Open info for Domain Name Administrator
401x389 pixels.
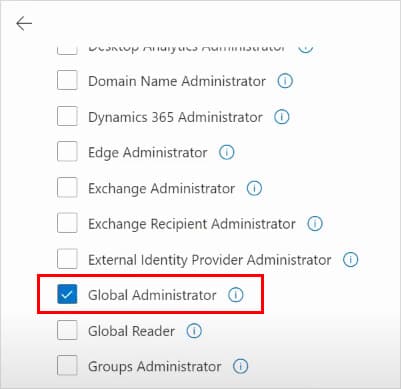pos(285,81)
